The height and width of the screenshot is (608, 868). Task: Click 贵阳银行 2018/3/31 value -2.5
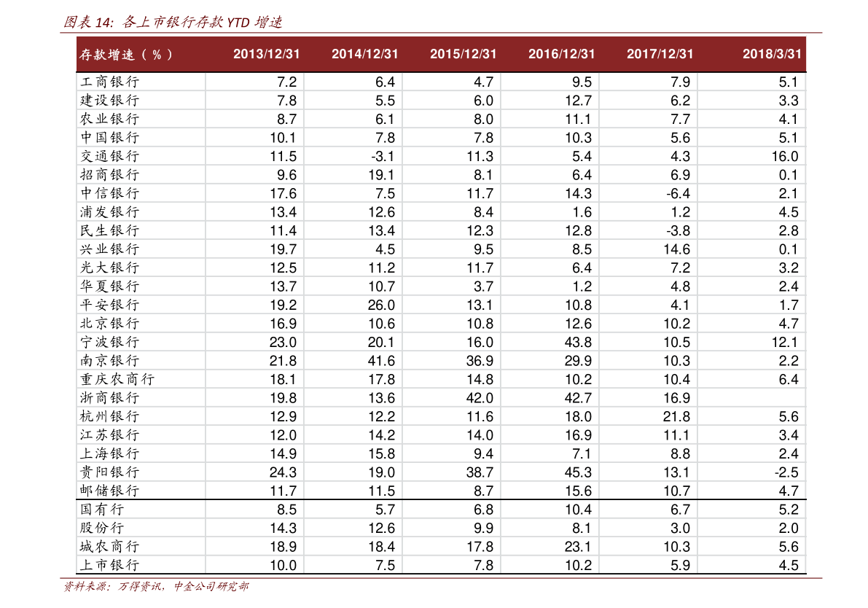tap(786, 473)
